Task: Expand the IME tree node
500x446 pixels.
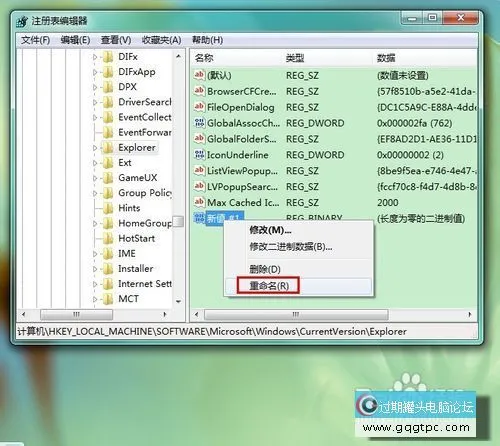Action: (95, 254)
